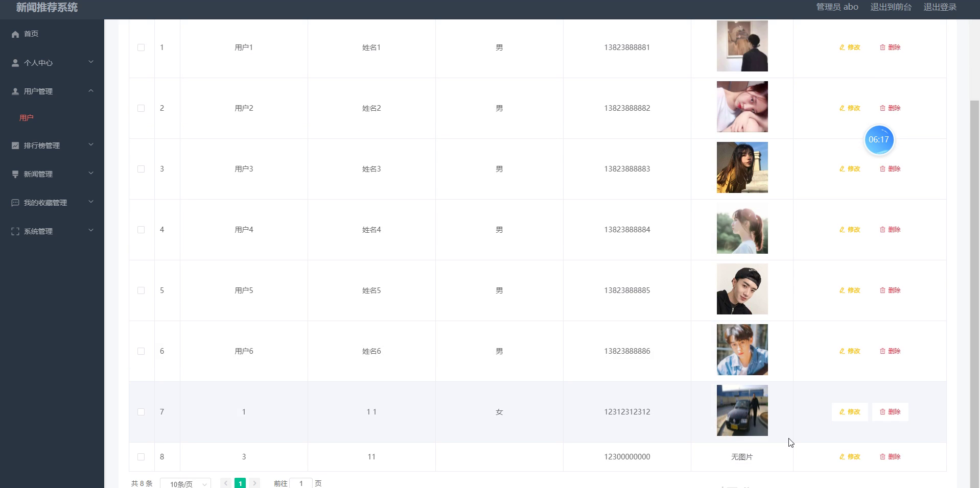The image size is (980, 488).
Task: Edit user 用户4 with 修改
Action: pyautogui.click(x=850, y=230)
